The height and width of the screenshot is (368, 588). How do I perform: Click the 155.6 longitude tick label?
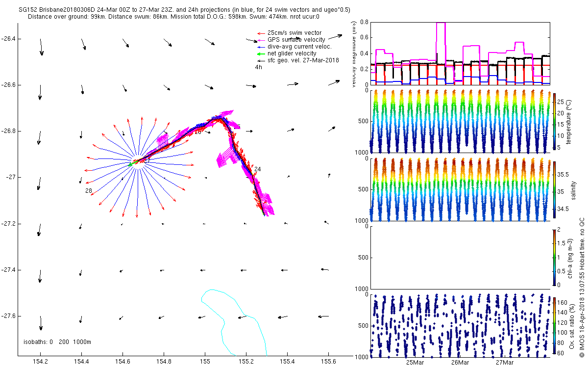tap(328, 362)
